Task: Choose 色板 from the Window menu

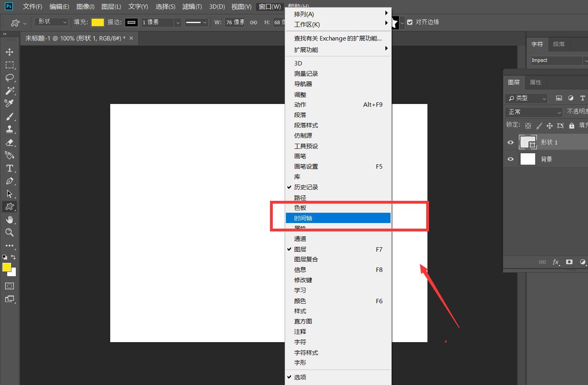Action: pos(338,208)
